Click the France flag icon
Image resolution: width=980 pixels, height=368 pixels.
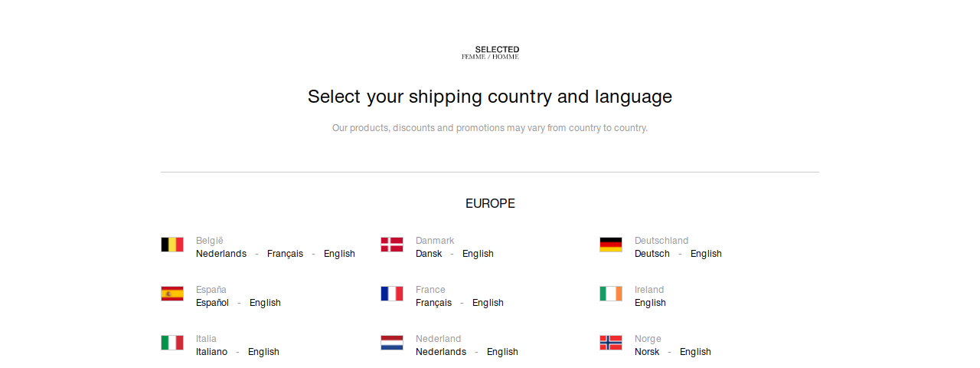pos(392,294)
